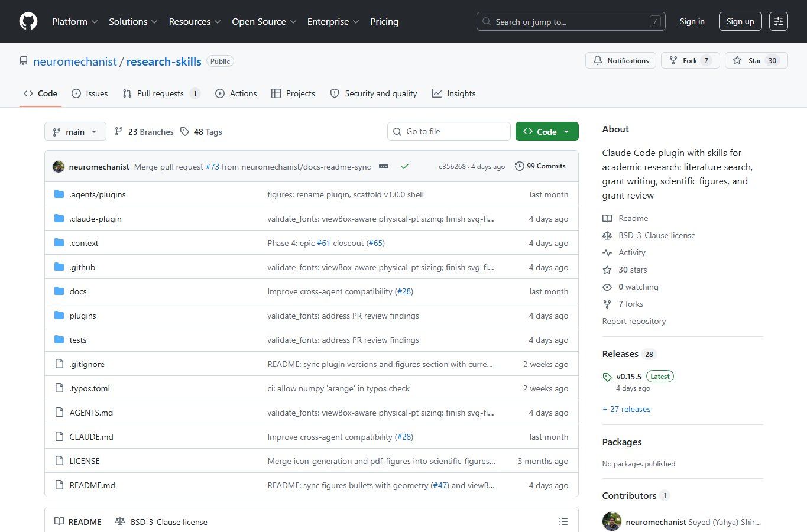Go to the Actions tab
Image resolution: width=807 pixels, height=532 pixels.
(236, 93)
